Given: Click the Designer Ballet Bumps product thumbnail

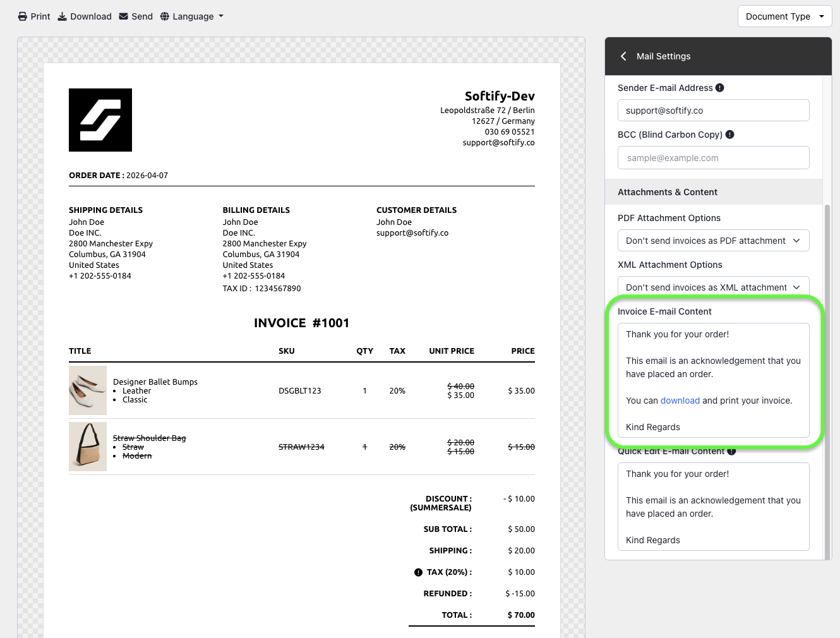Looking at the screenshot, I should coord(88,390).
